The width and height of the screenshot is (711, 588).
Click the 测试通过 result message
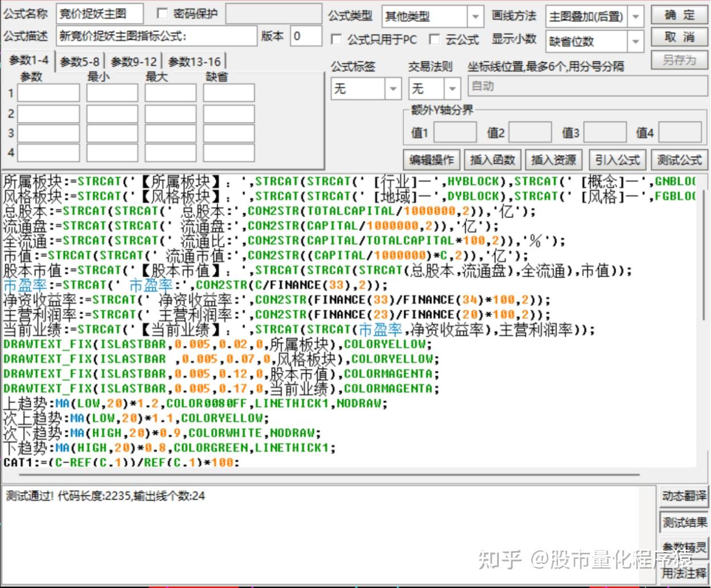click(105, 496)
